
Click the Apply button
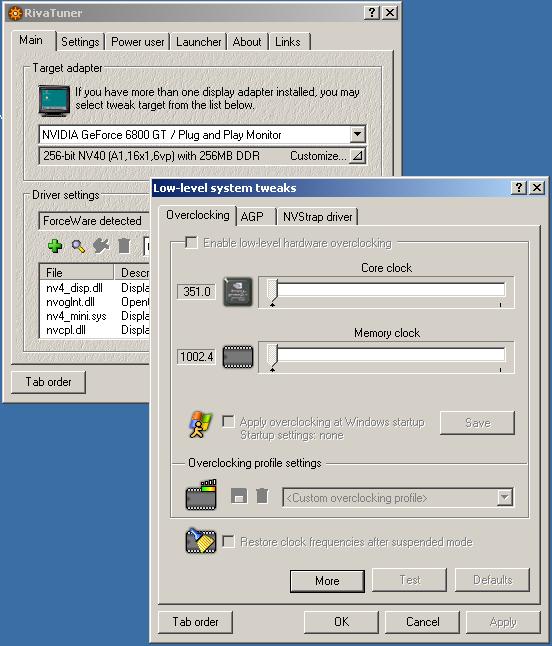point(503,622)
